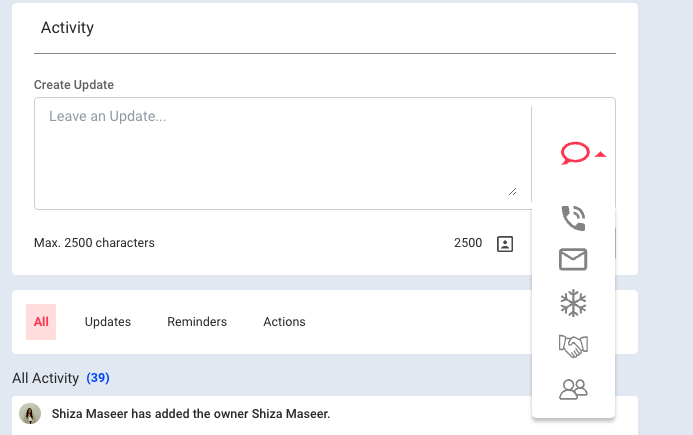Open the Updates tab
693x435 pixels.
point(108,322)
